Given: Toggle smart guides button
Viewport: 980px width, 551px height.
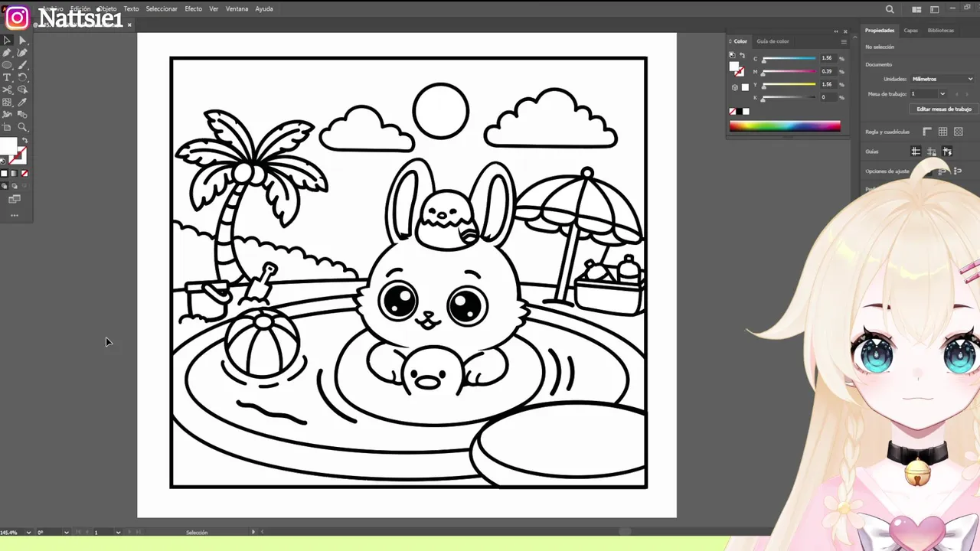Looking at the screenshot, I should (x=947, y=152).
